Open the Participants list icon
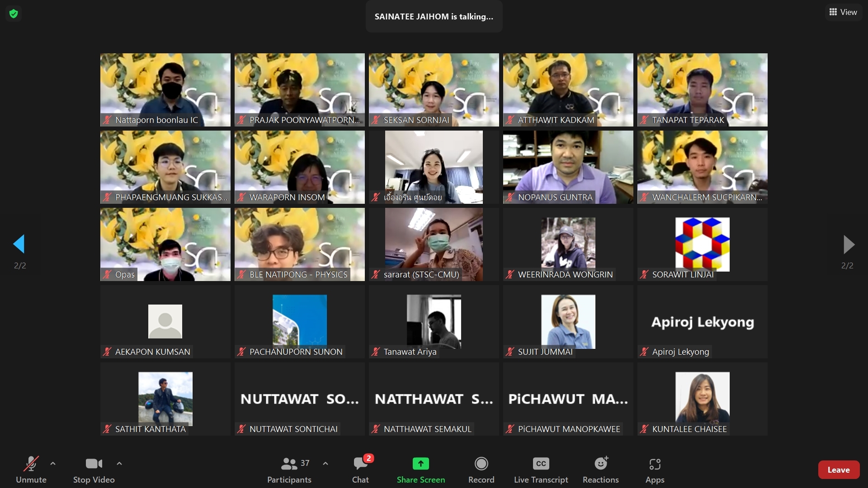Viewport: 868px width, 488px height. 289,464
